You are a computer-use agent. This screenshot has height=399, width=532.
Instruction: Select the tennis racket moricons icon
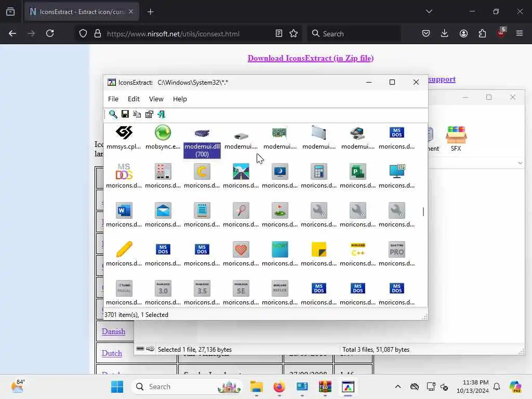click(x=241, y=215)
